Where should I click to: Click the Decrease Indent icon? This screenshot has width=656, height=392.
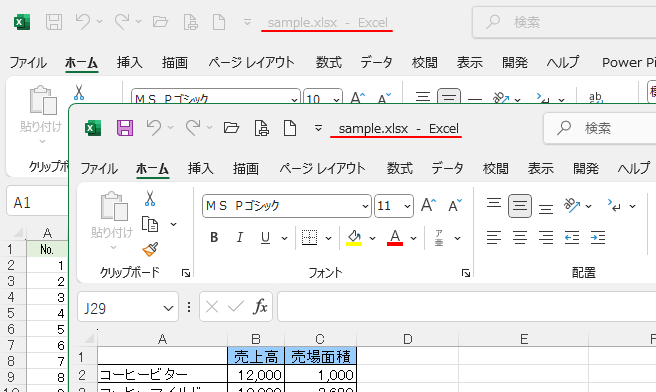coord(572,238)
